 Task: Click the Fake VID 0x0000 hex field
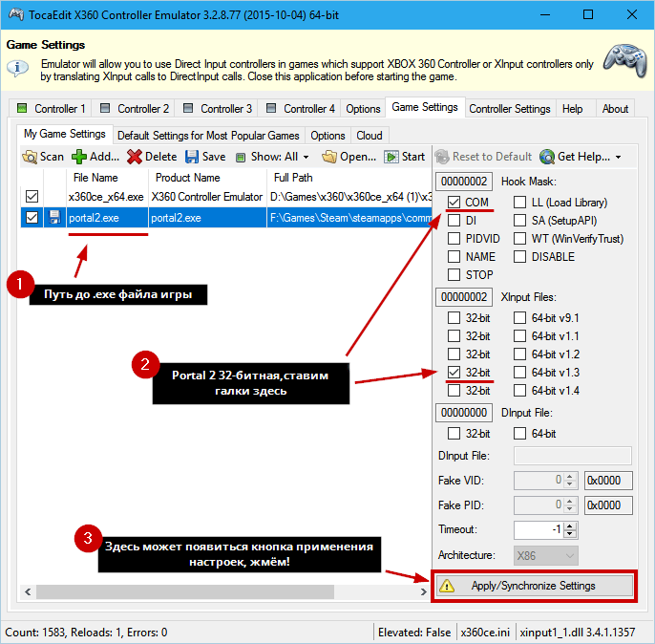(x=608, y=481)
